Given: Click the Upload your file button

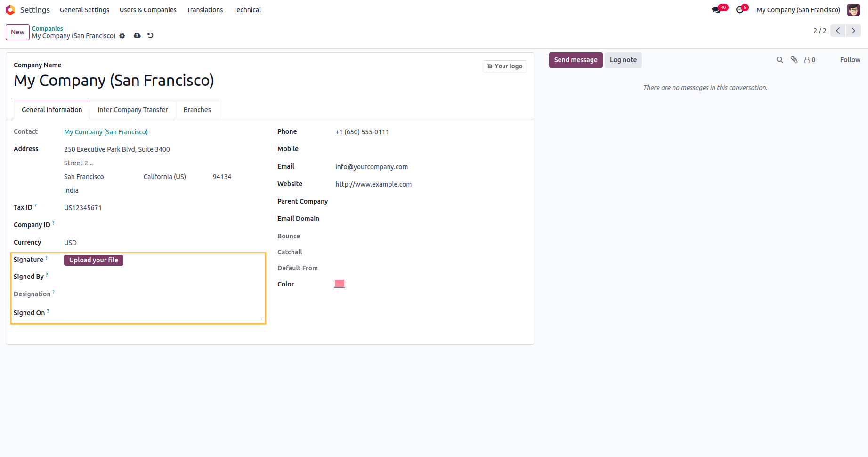Looking at the screenshot, I should 94,260.
